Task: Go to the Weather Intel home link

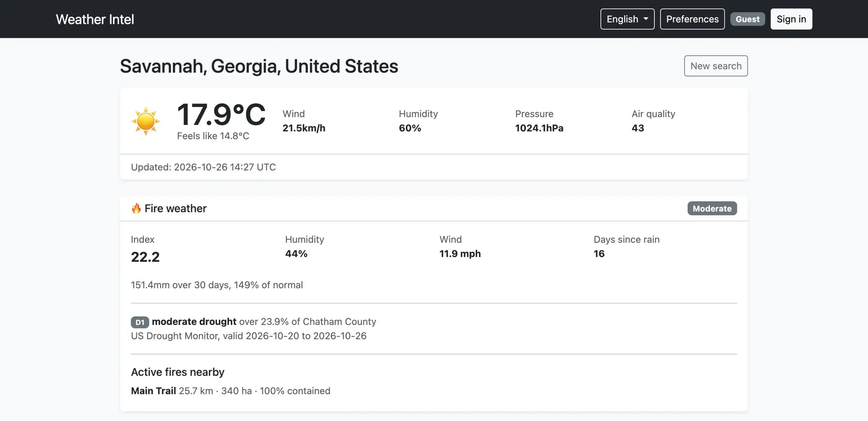Action: 95,19
